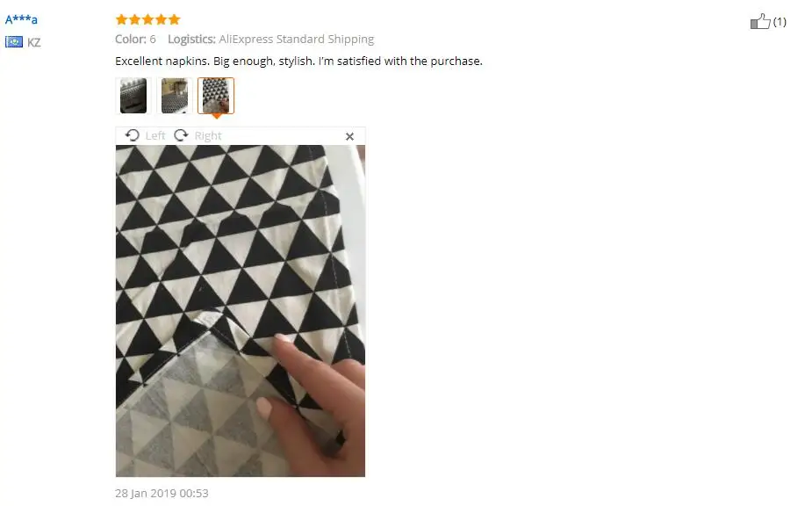Click the KZ country code
The width and height of the screenshot is (812, 506).
coord(34,42)
